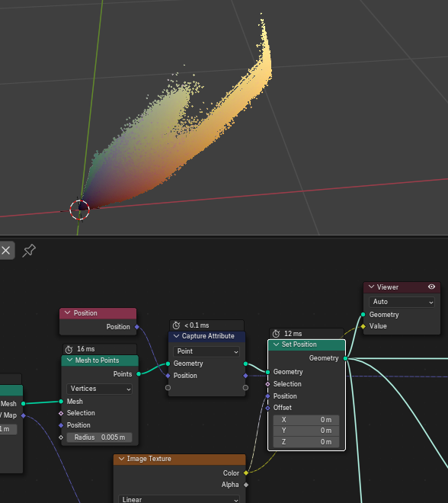Toggle the Viewer node eye icon
The image size is (448, 503).
[432, 287]
